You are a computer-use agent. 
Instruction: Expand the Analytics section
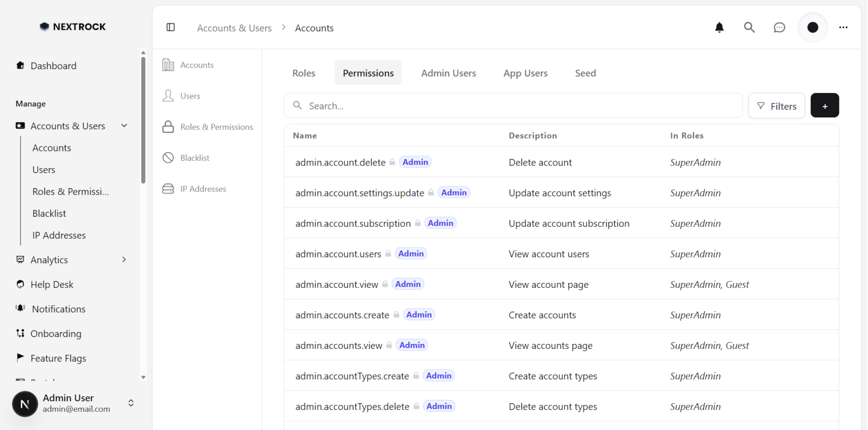[x=124, y=260]
